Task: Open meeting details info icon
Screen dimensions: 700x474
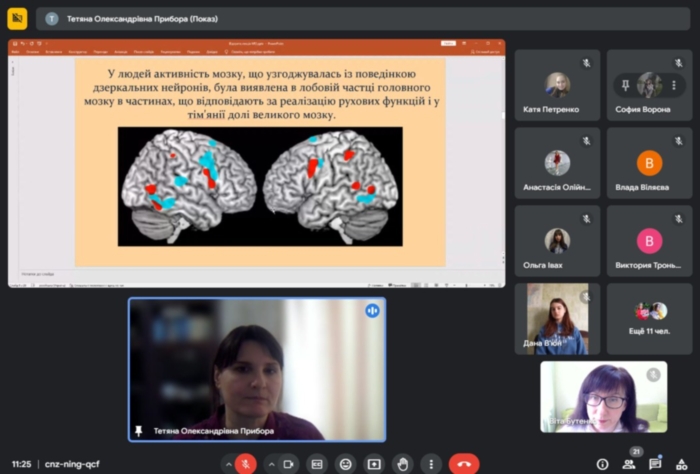Action: point(602,464)
